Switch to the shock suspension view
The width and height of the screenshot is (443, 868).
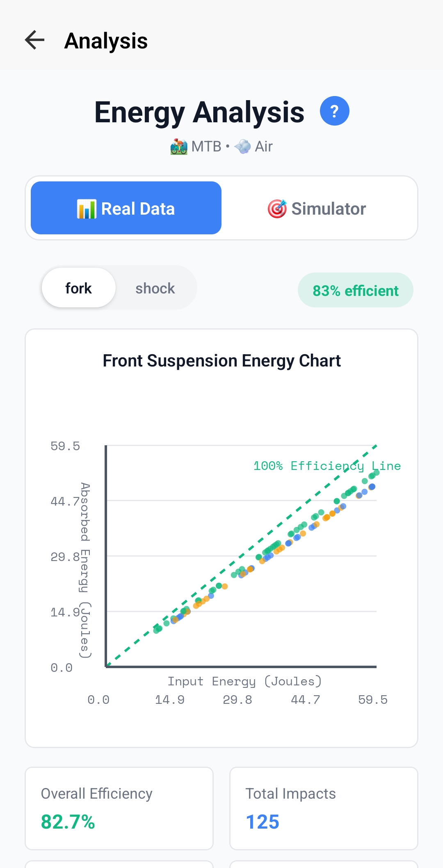[155, 288]
